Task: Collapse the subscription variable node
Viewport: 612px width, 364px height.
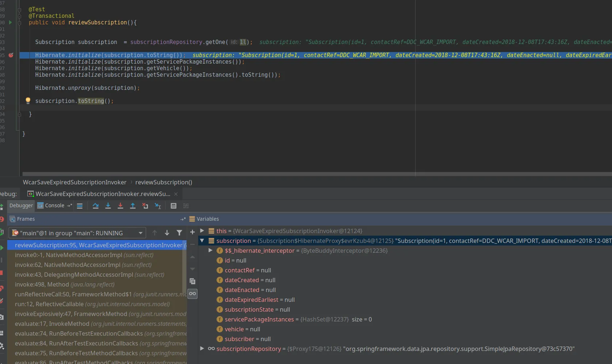Action: pyautogui.click(x=202, y=241)
